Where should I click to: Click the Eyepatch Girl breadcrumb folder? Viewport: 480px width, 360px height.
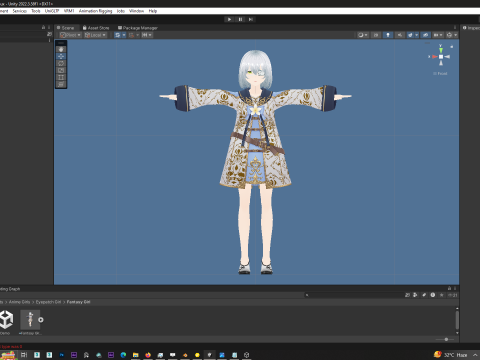point(48,302)
